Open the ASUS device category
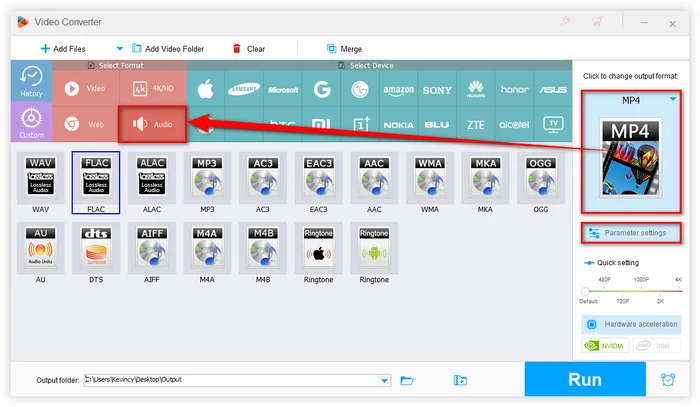Image resolution: width=700 pixels, height=407 pixels. tap(553, 89)
